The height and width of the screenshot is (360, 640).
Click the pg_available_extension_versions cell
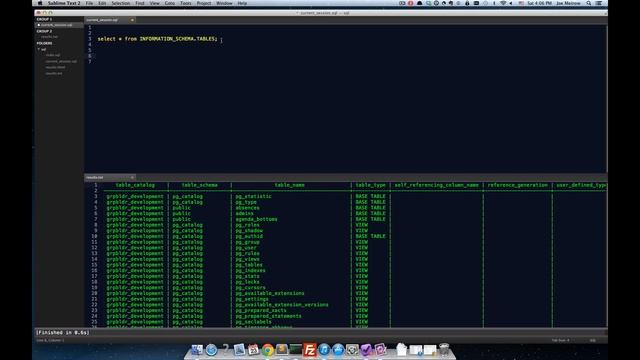click(x=282, y=305)
